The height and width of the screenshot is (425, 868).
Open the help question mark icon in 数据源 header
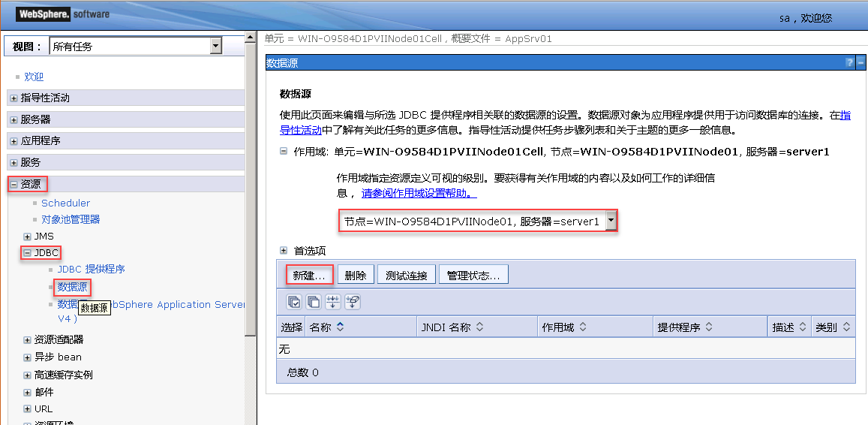[x=849, y=62]
